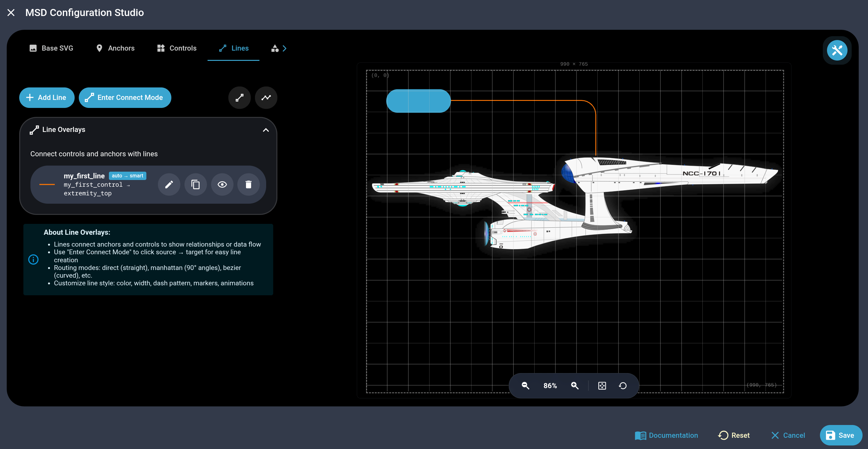This screenshot has height=449, width=868.
Task: Switch to the Base SVG tab
Action: coord(51,48)
